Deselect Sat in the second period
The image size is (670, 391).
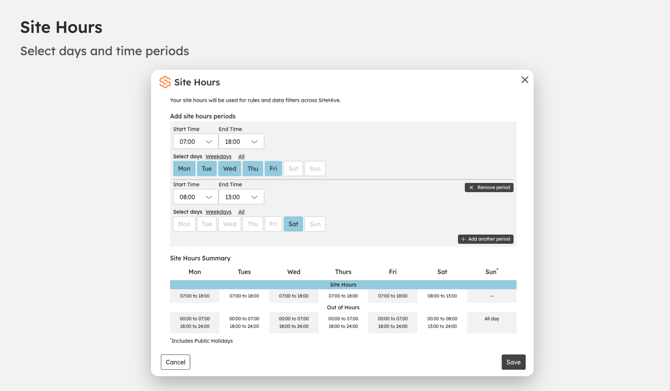(293, 224)
